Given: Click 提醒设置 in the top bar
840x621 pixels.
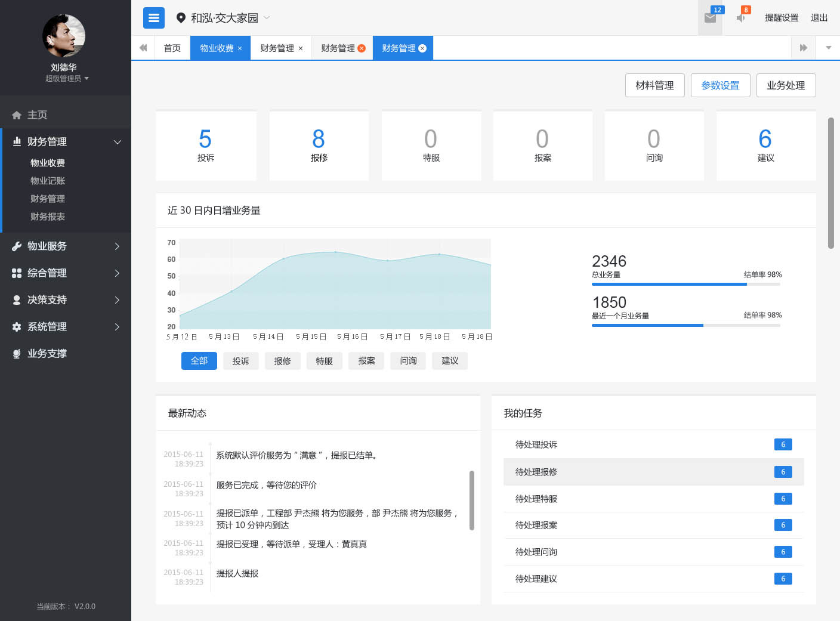Looking at the screenshot, I should (782, 18).
